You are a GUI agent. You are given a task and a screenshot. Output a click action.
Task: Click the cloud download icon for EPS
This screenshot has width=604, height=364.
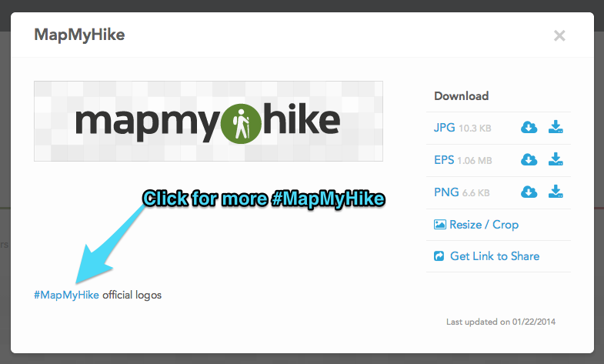click(x=529, y=159)
